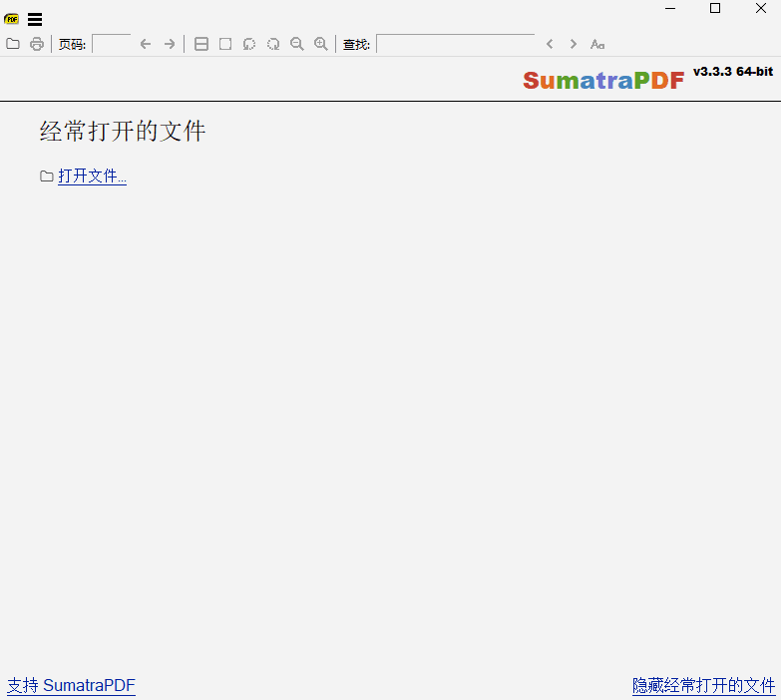Zoom out using the magnifier icon

click(x=297, y=44)
